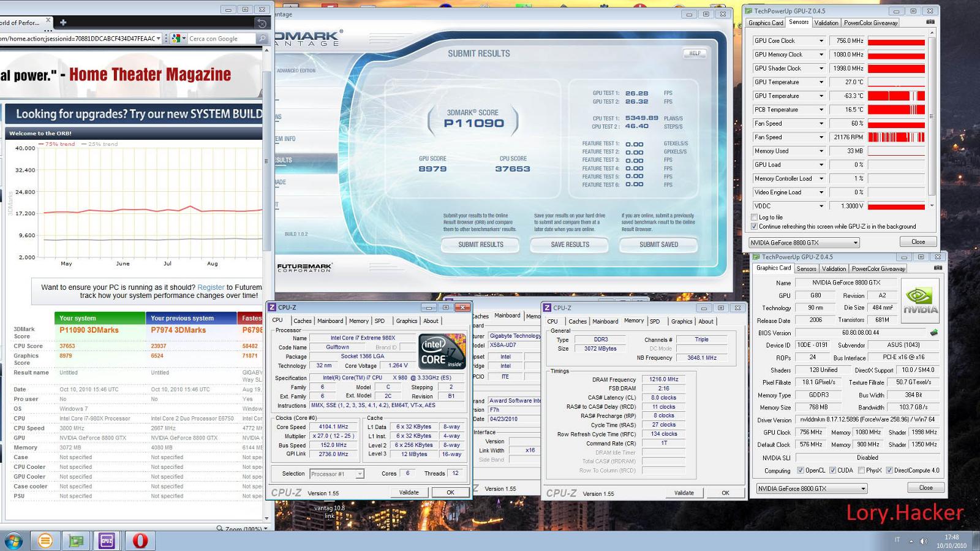Click OK in CPU-Z Memory window
This screenshot has width=980, height=551.
(725, 493)
